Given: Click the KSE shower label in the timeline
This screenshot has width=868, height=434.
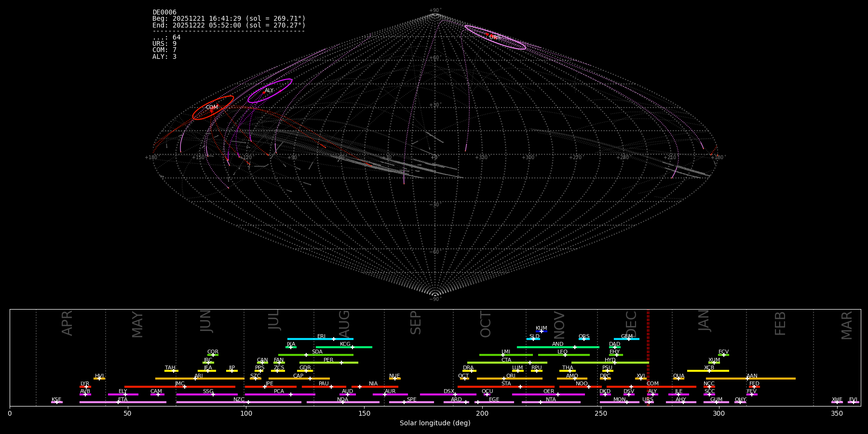Looking at the screenshot, I should [x=56, y=400].
